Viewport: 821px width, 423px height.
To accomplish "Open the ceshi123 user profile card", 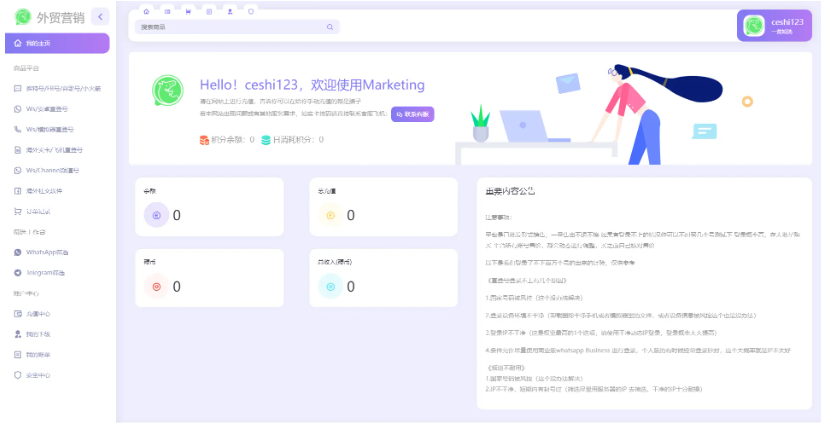I will click(x=774, y=26).
